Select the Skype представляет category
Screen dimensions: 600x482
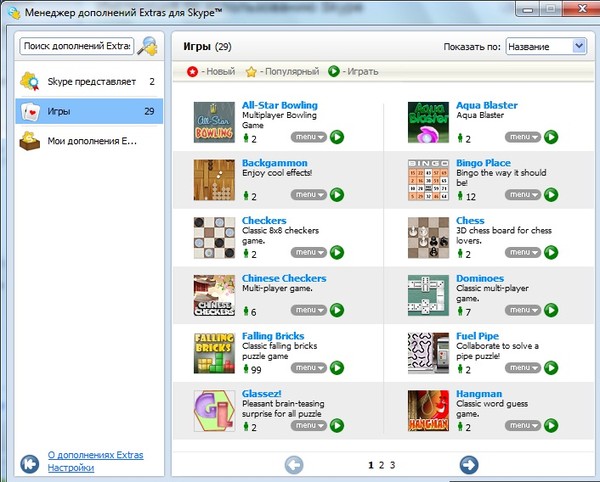[x=89, y=81]
